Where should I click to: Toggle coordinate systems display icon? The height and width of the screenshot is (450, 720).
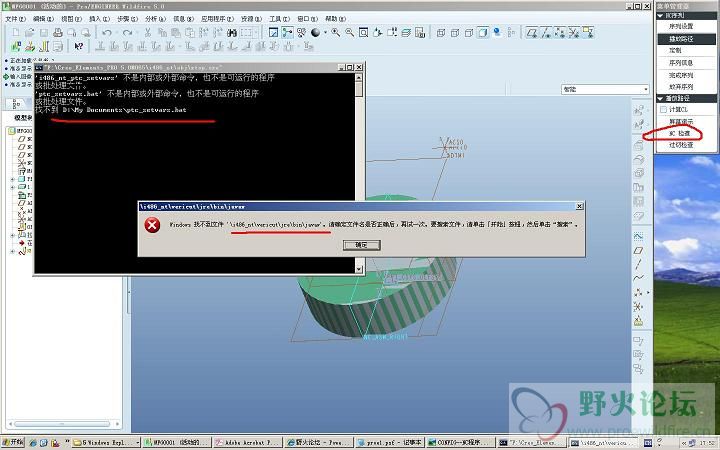click(x=574, y=33)
